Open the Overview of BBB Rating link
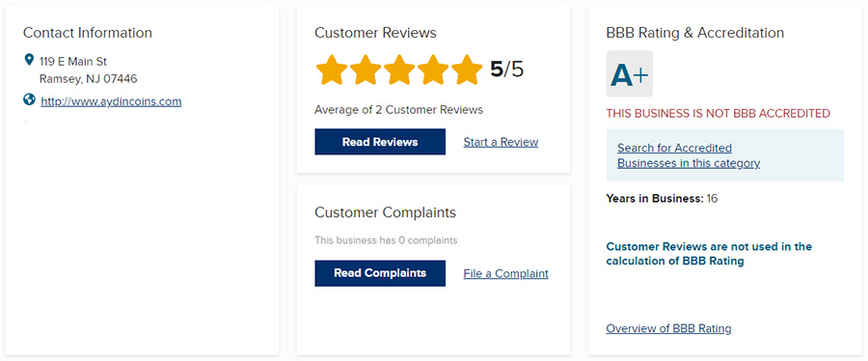Screen dimensions: 868x361 point(668,328)
